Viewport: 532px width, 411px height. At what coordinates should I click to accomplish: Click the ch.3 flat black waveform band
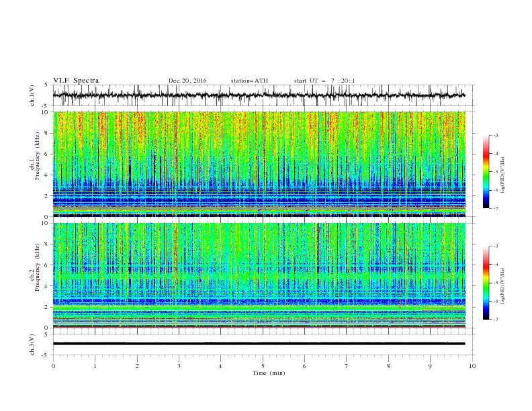tap(259, 344)
